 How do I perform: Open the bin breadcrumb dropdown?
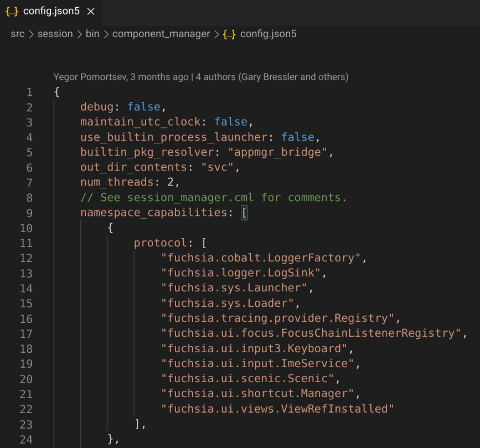click(x=92, y=34)
